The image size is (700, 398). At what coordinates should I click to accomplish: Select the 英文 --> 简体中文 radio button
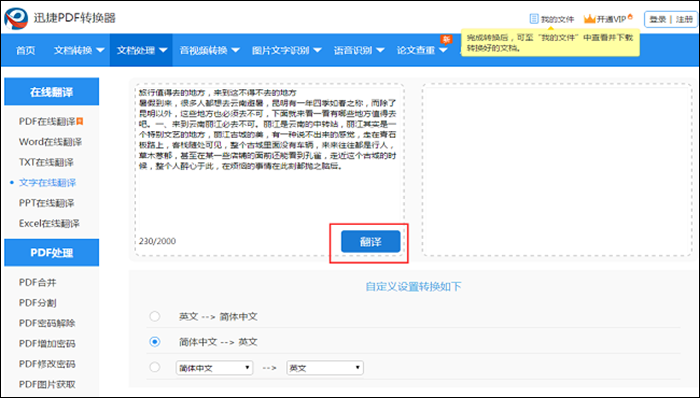tap(154, 316)
